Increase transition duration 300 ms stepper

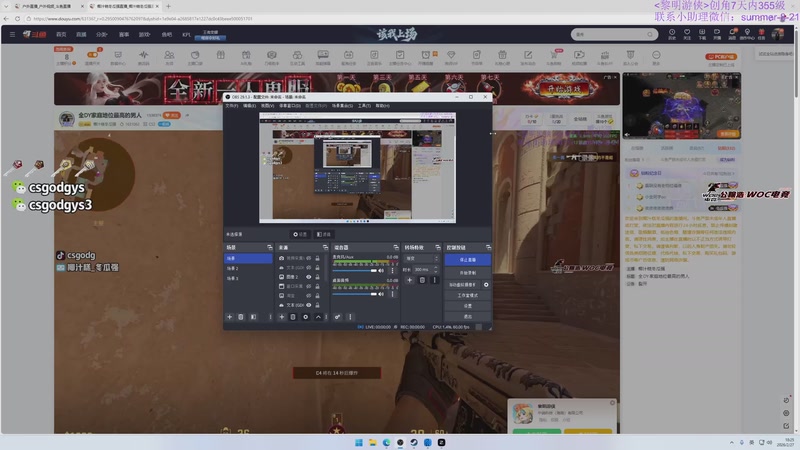tap(436, 268)
